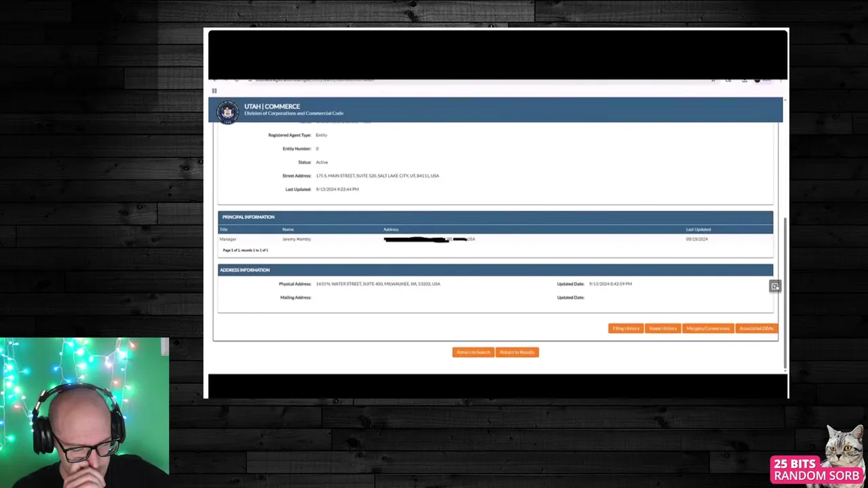The image size is (868, 488).
Task: Select the ADDRESS INFORMATION section header
Action: click(495, 270)
